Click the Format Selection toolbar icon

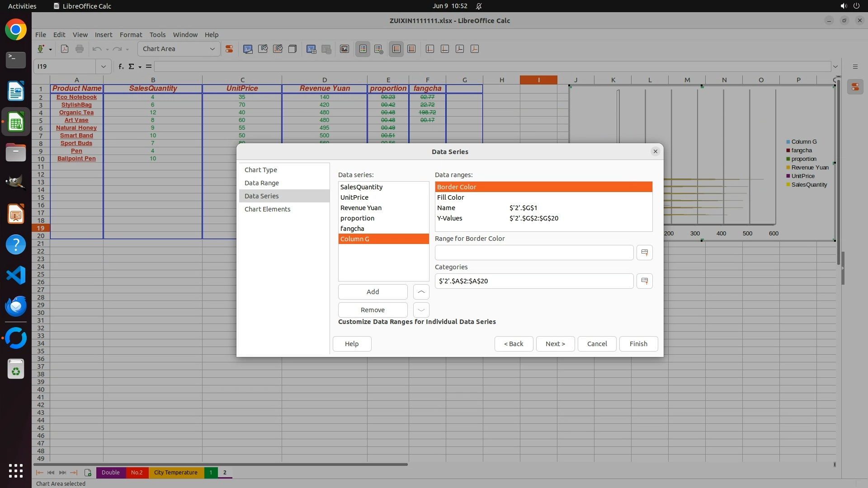coord(229,49)
